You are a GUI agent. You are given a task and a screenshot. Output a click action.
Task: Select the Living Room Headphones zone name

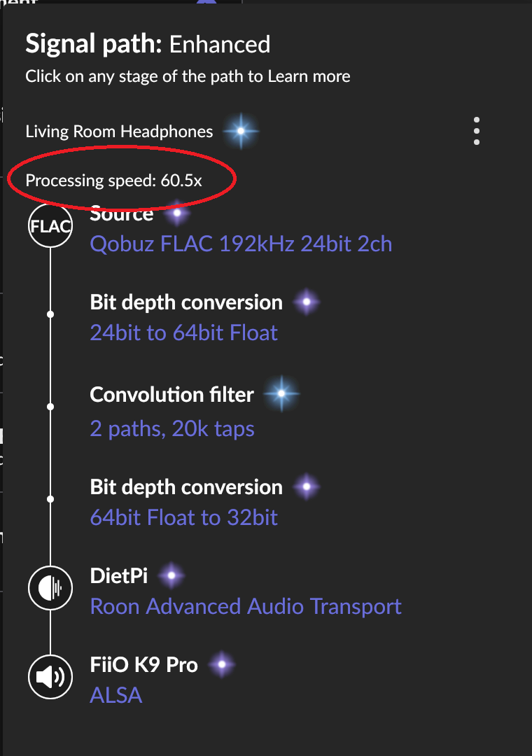pyautogui.click(x=119, y=131)
